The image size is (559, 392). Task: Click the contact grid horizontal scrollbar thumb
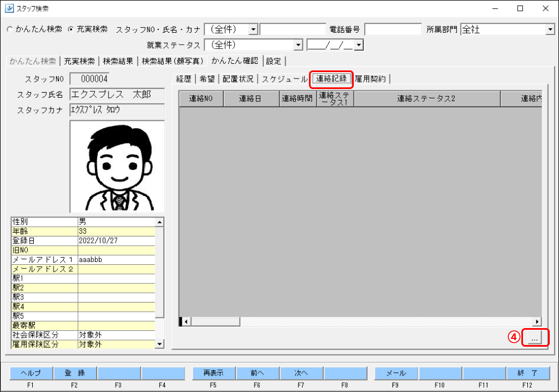215,322
